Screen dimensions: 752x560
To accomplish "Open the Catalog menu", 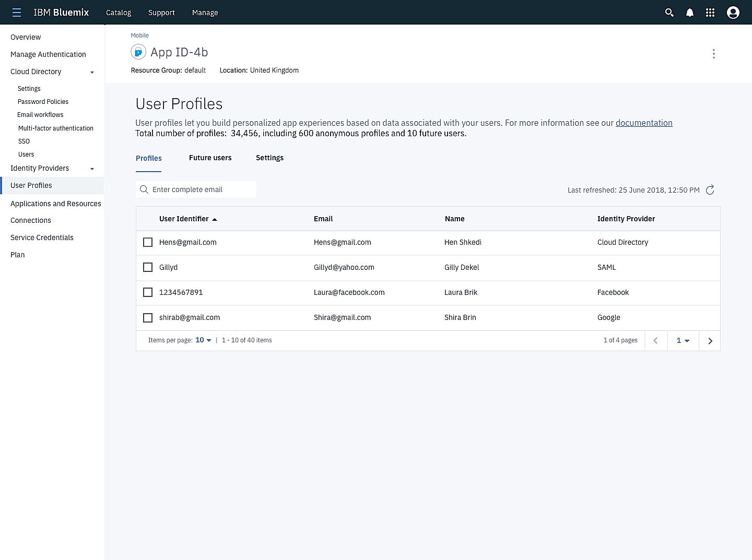I will tap(119, 13).
